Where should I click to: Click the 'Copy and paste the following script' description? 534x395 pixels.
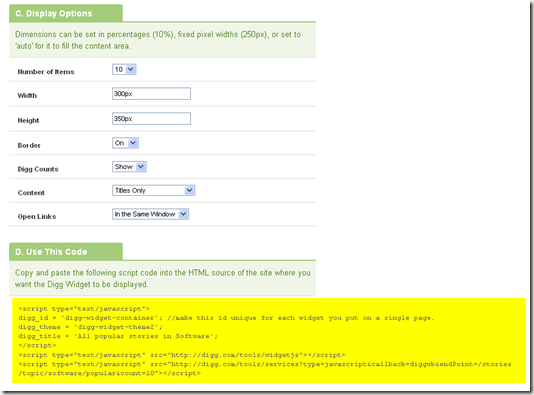(163, 279)
